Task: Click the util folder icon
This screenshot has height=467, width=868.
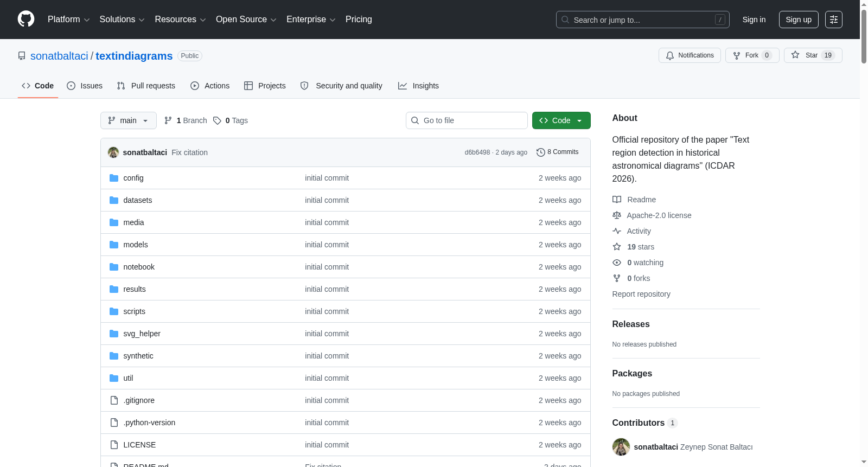Action: point(114,378)
